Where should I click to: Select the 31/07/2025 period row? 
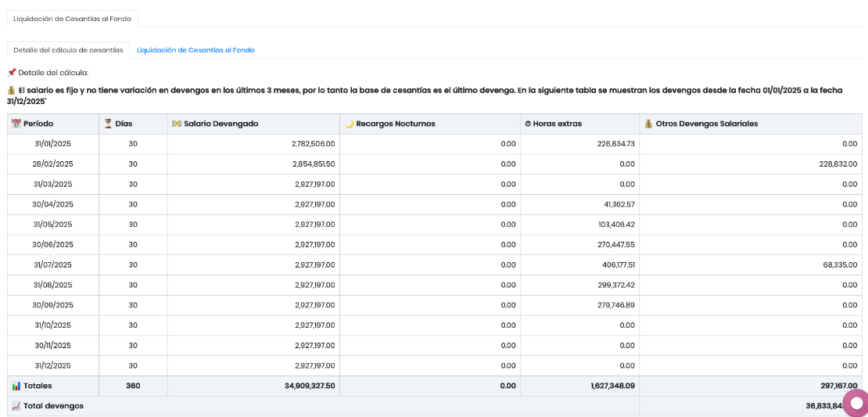pyautogui.click(x=53, y=265)
